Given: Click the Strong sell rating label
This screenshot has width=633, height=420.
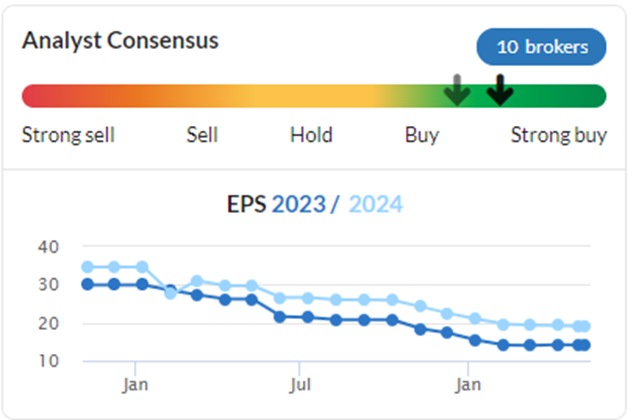Looking at the screenshot, I should [x=68, y=135].
